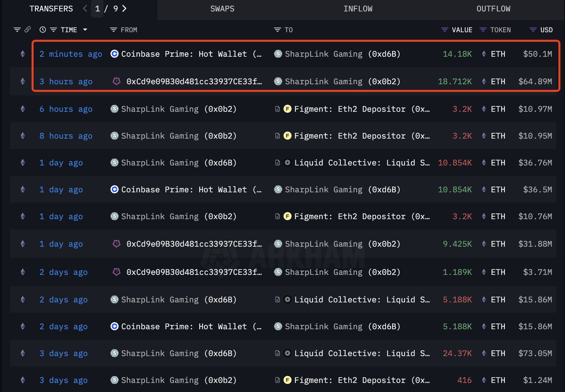Switch to the TRANSFERS tab

(x=51, y=9)
